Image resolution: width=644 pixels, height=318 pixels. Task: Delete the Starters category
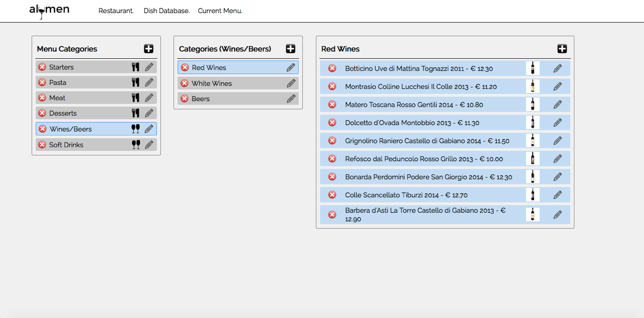tap(42, 67)
